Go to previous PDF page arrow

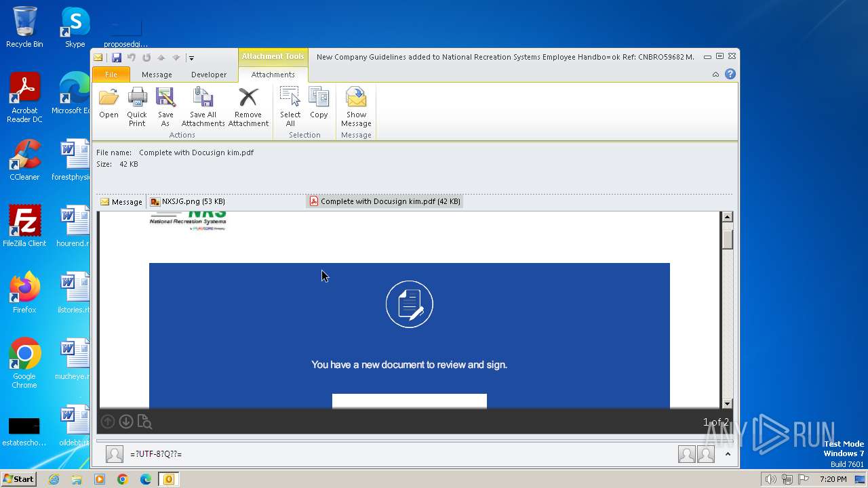coord(108,422)
